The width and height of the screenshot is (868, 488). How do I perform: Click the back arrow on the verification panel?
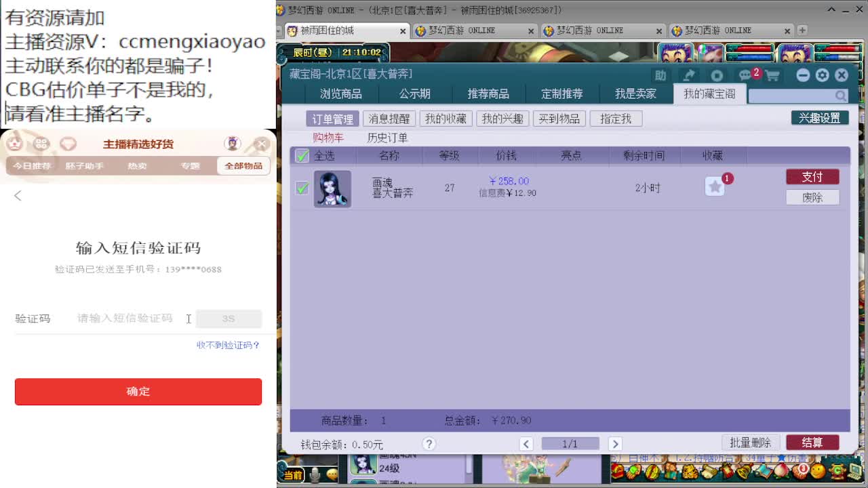18,196
